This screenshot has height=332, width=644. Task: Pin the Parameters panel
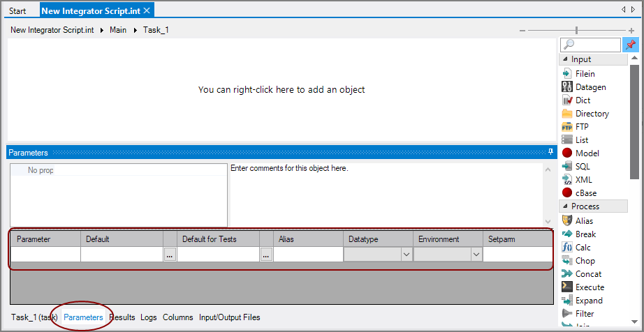tap(551, 152)
